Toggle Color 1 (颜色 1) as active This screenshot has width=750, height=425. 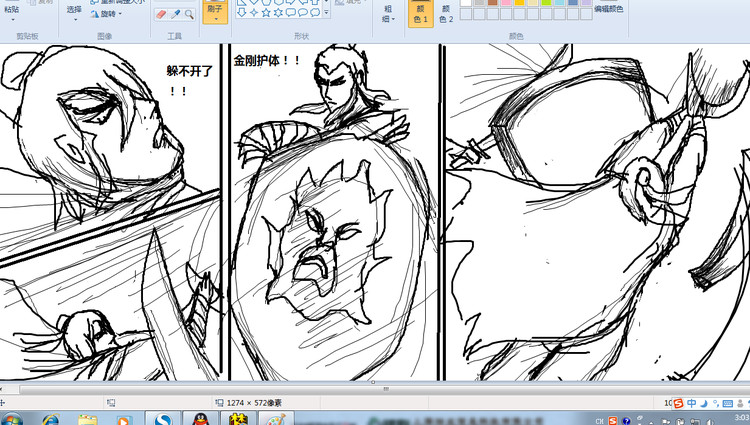(420, 12)
